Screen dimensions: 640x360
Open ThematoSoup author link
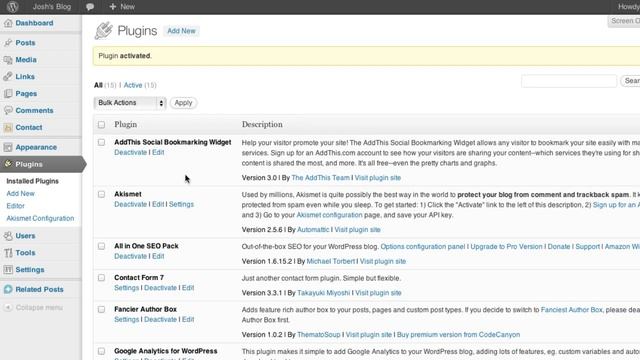[318, 335]
